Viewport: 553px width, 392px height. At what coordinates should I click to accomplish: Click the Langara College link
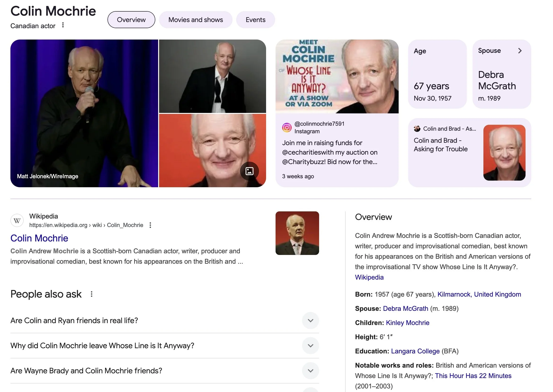415,351
